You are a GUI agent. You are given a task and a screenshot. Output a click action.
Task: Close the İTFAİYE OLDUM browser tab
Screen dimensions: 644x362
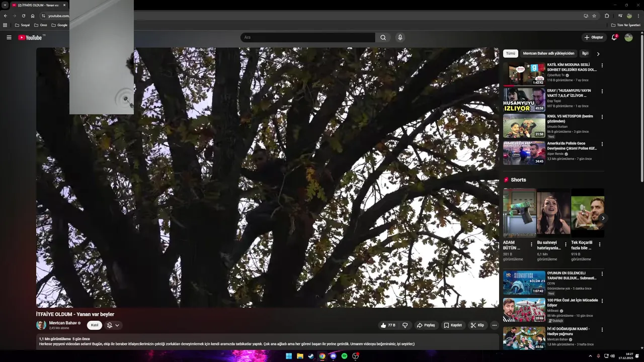click(63, 5)
